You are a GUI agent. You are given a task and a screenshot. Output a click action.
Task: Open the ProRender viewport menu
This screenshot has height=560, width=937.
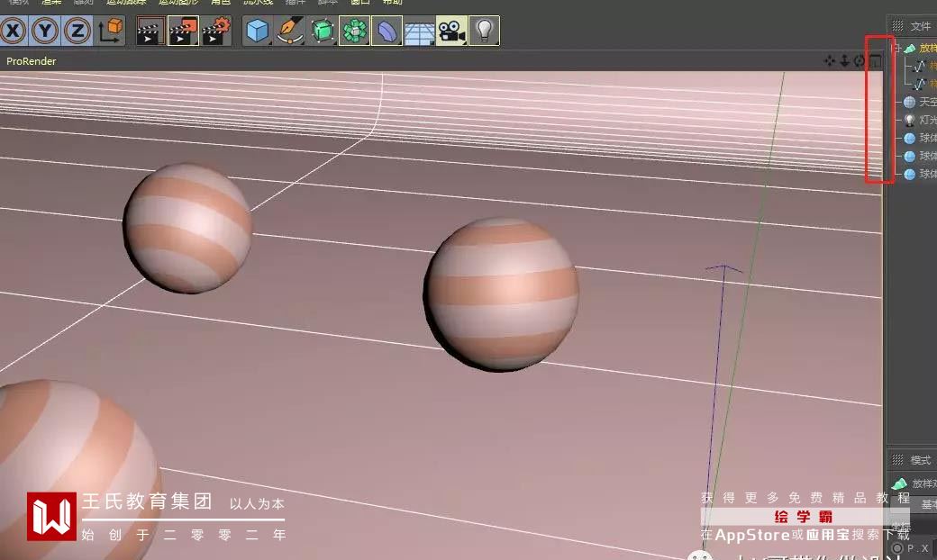(x=31, y=61)
